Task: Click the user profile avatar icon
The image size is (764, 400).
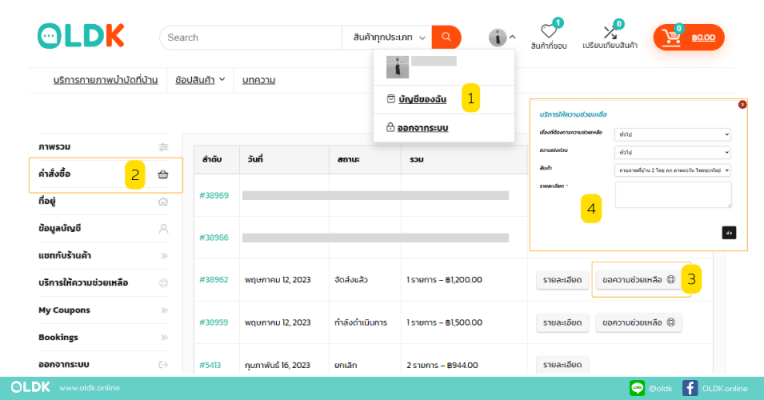Action: 498,37
